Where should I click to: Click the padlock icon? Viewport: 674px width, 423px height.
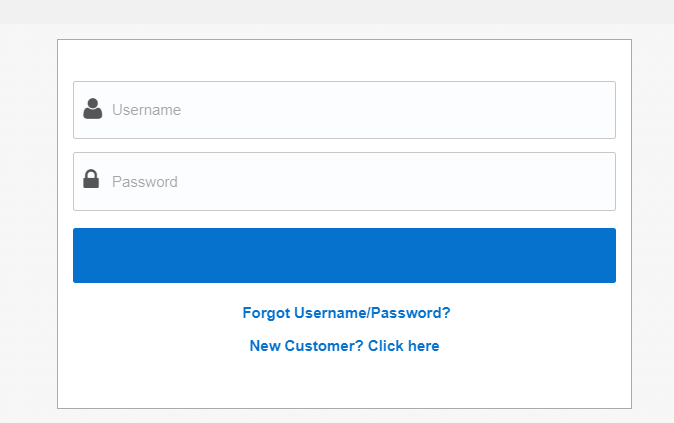91,180
